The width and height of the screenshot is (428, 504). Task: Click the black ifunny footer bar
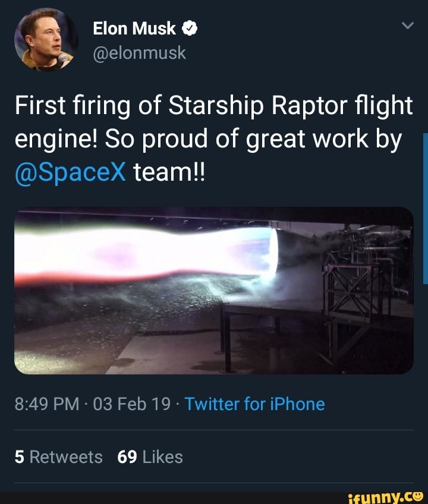pos(178,497)
